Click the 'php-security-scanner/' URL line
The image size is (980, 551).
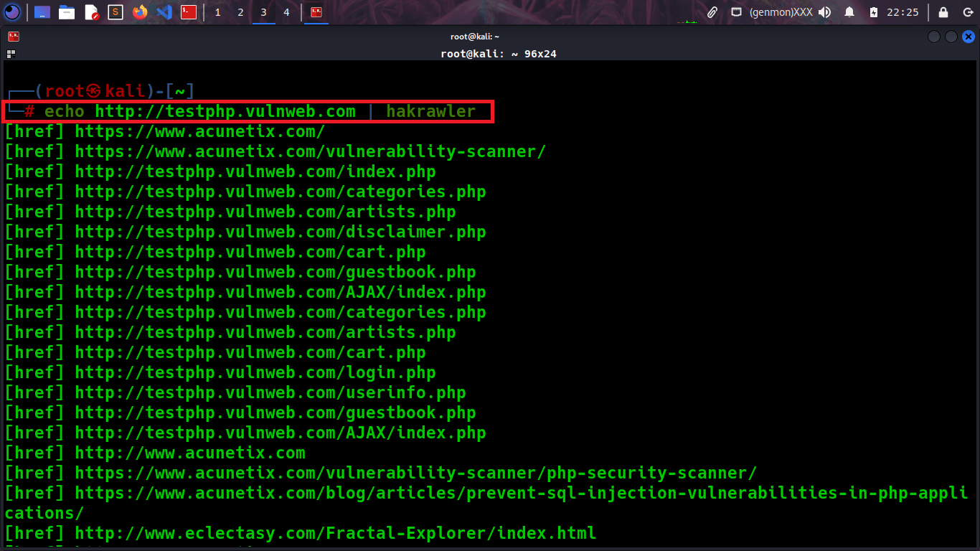(381, 473)
